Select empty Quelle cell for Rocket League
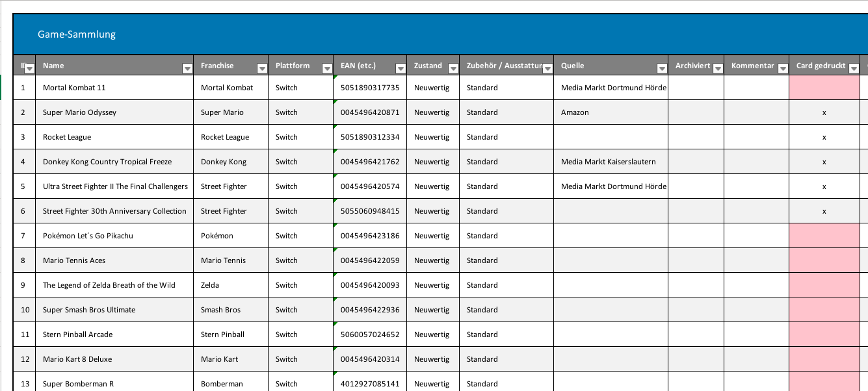Image resolution: width=868 pixels, height=391 pixels. tap(611, 137)
